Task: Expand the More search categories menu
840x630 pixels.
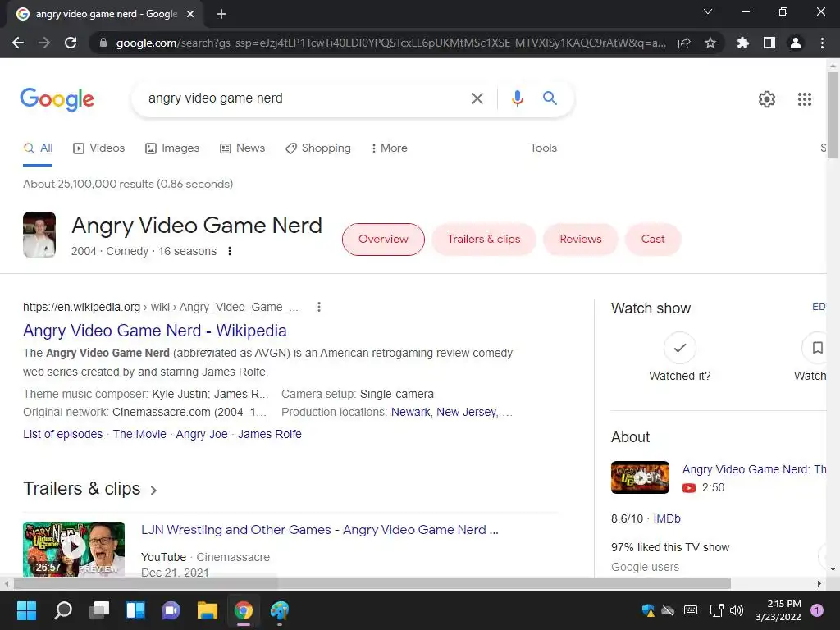Action: (x=390, y=148)
